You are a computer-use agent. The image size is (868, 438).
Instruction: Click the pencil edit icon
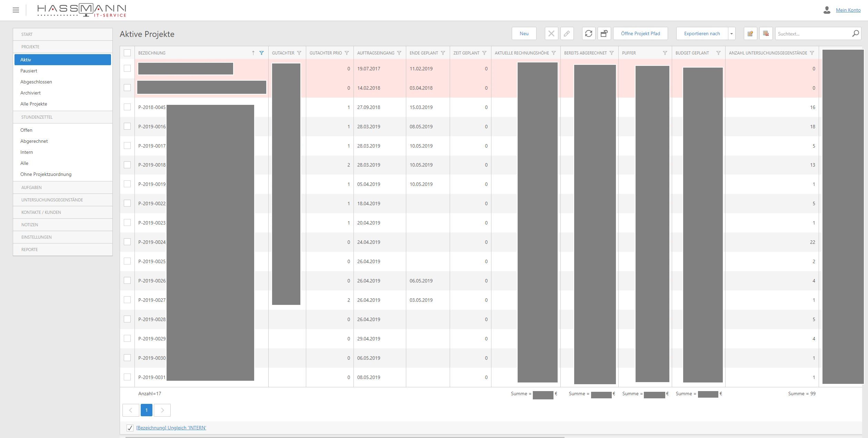pos(567,33)
